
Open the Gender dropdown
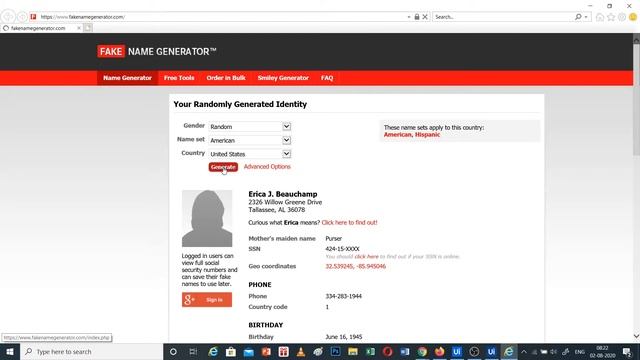pyautogui.click(x=249, y=127)
